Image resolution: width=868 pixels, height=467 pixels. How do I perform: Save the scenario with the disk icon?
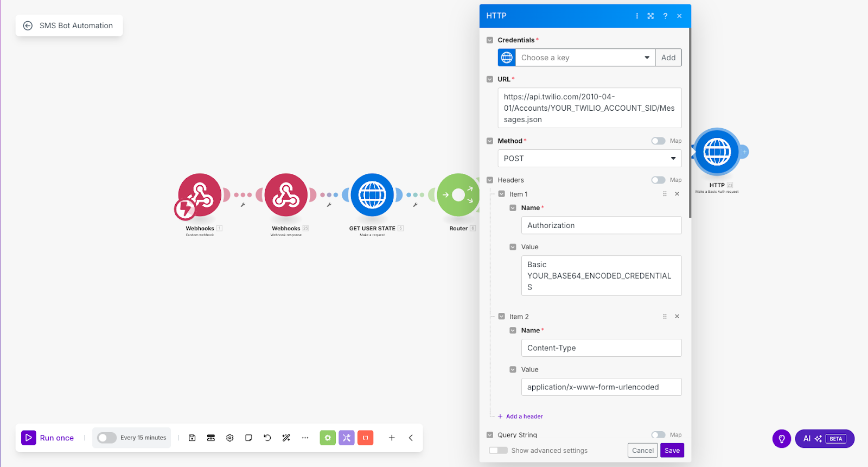pyautogui.click(x=192, y=438)
